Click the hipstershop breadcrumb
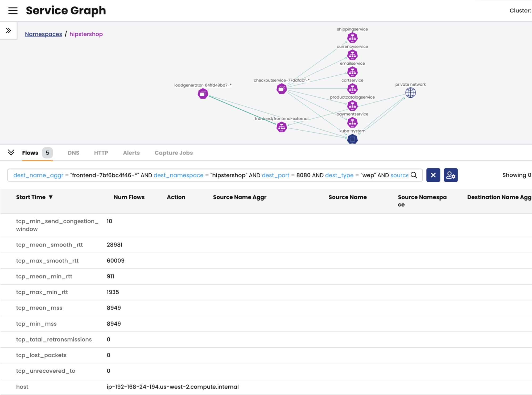 coord(86,34)
